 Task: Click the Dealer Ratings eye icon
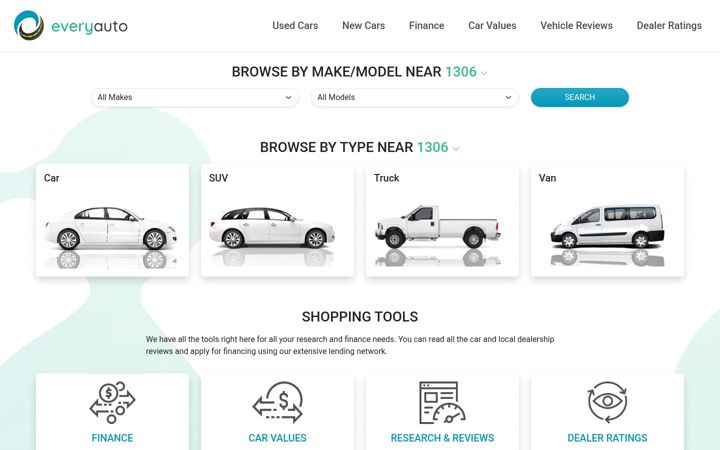[x=607, y=402]
